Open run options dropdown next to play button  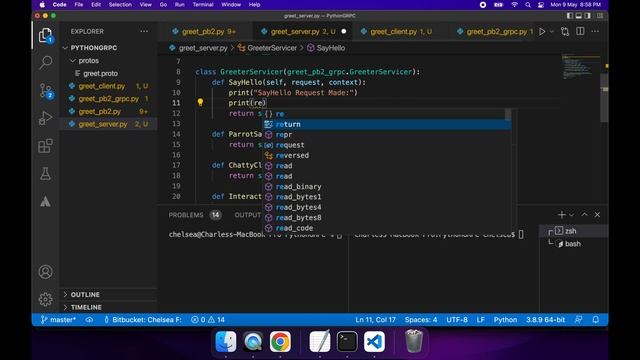point(551,31)
